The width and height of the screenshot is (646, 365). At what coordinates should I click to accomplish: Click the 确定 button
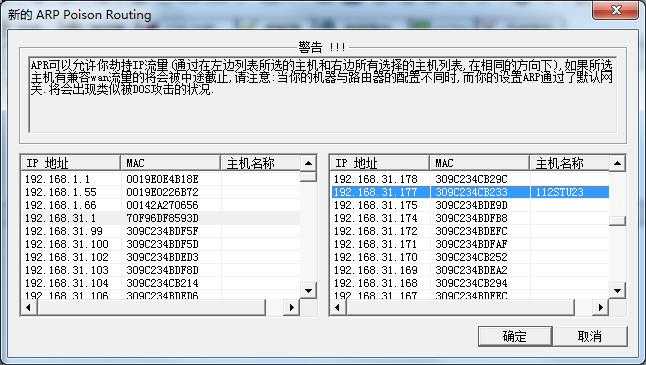pyautogui.click(x=515, y=336)
